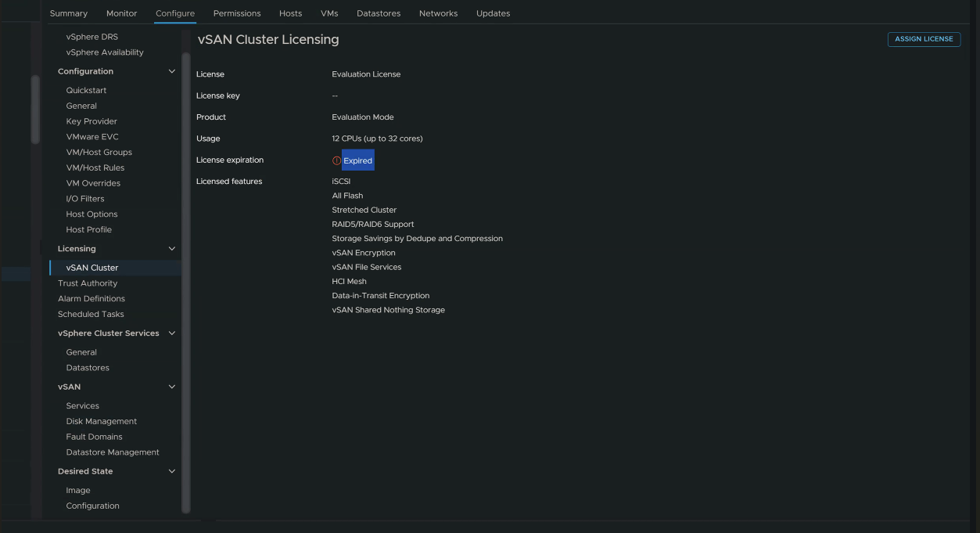Open vSphere DRS settings
The width and height of the screenshot is (980, 533).
[x=92, y=37]
